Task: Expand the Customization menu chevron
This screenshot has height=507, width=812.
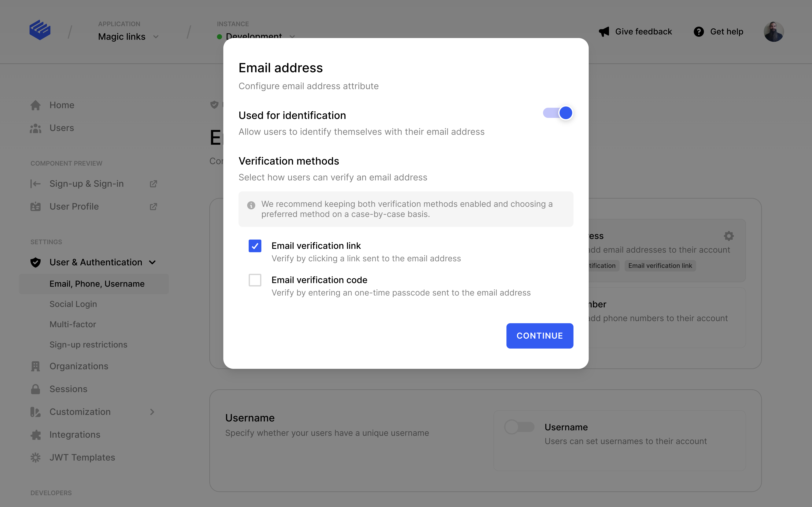Action: point(152,412)
